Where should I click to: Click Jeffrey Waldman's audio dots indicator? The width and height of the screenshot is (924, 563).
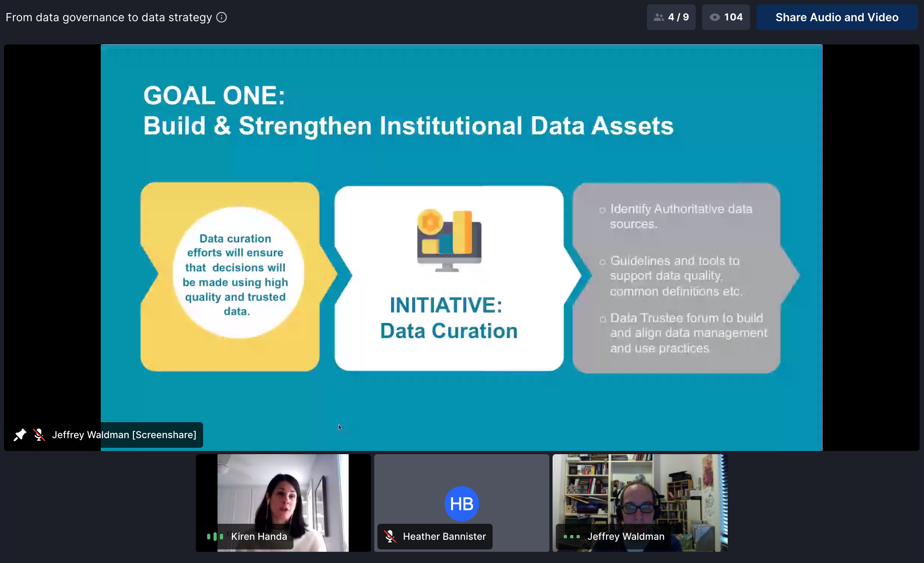[x=571, y=537]
